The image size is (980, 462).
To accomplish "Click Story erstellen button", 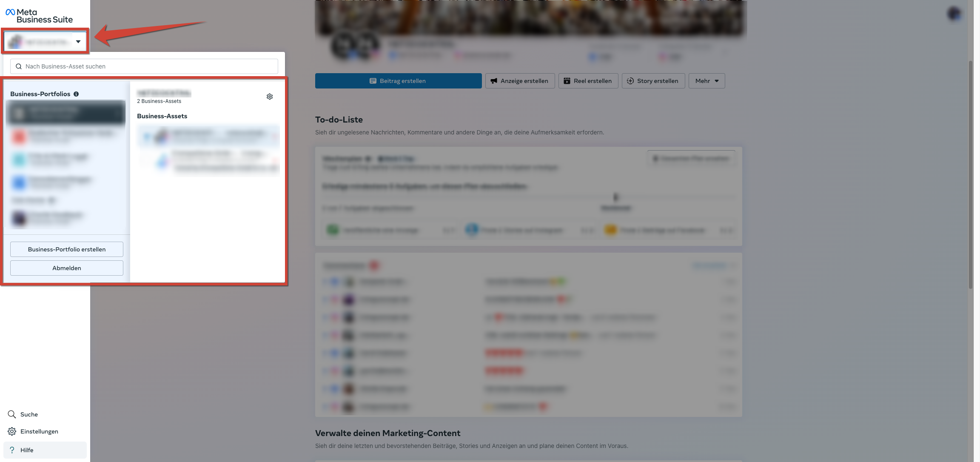I will tap(653, 81).
